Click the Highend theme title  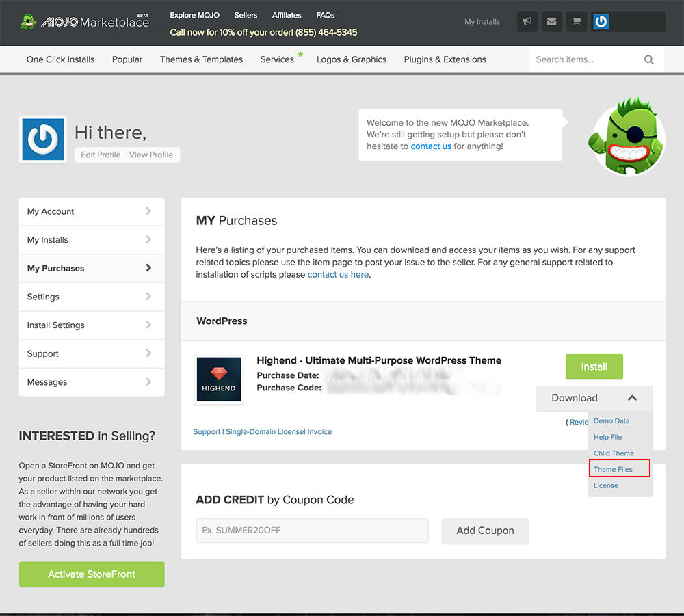(x=379, y=360)
